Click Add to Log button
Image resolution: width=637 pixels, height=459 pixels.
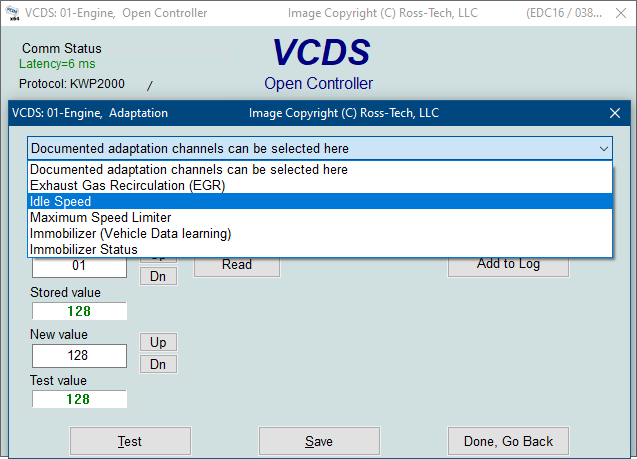point(508,267)
